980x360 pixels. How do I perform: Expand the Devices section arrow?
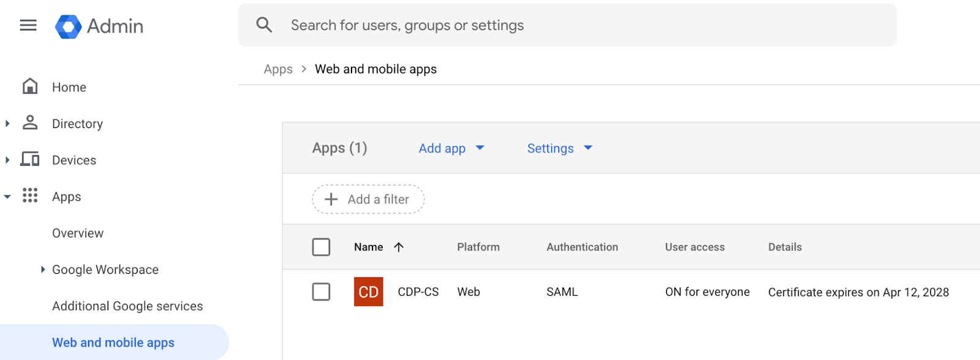(x=7, y=160)
